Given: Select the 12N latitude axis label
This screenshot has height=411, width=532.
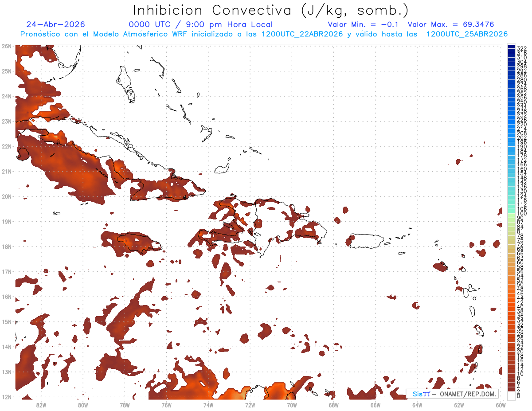Looking at the screenshot, I should coord(7,397).
